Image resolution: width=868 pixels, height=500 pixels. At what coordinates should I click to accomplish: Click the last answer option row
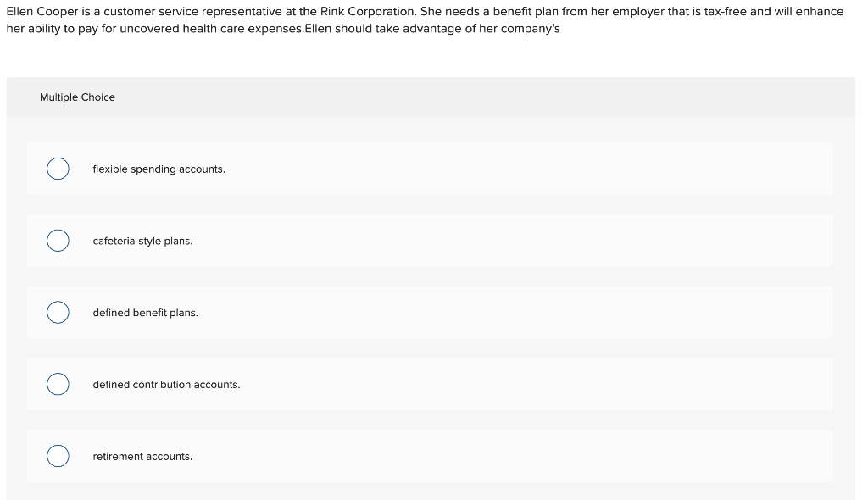tap(430, 455)
